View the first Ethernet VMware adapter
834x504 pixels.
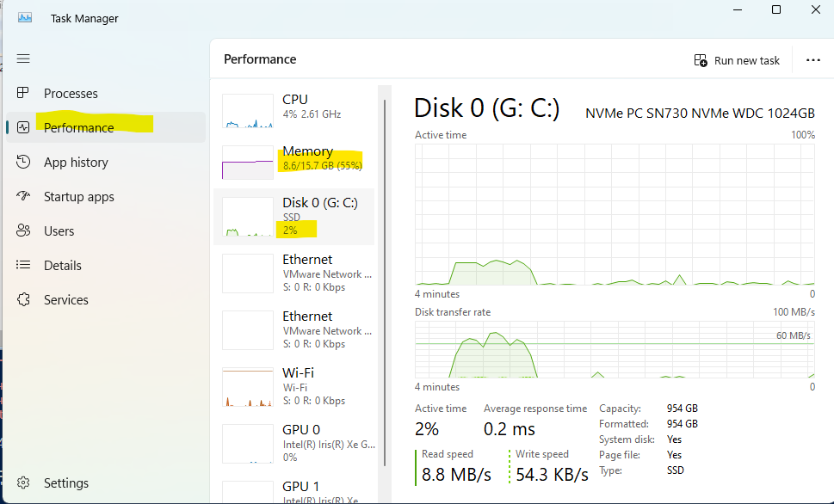coord(297,273)
